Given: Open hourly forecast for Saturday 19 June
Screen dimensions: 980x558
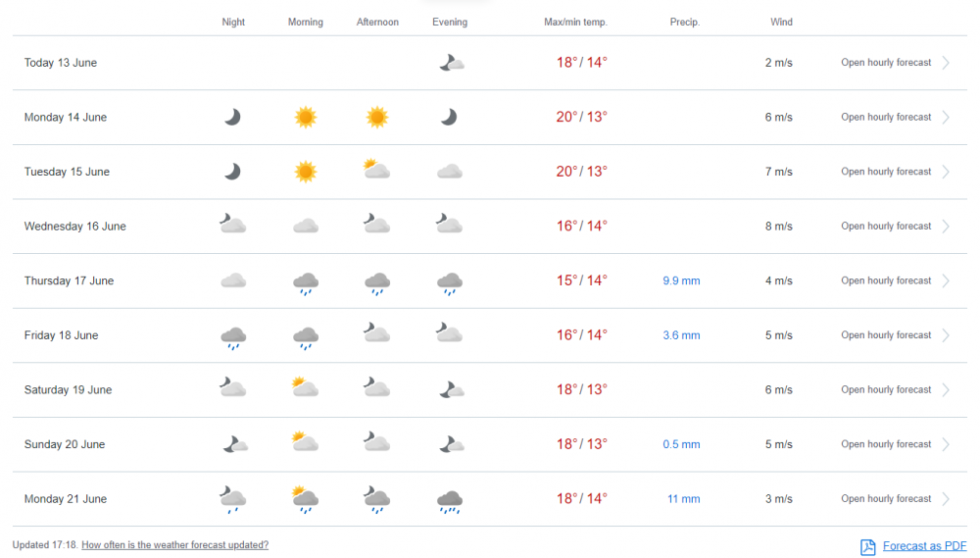Looking at the screenshot, I should click(x=886, y=390).
